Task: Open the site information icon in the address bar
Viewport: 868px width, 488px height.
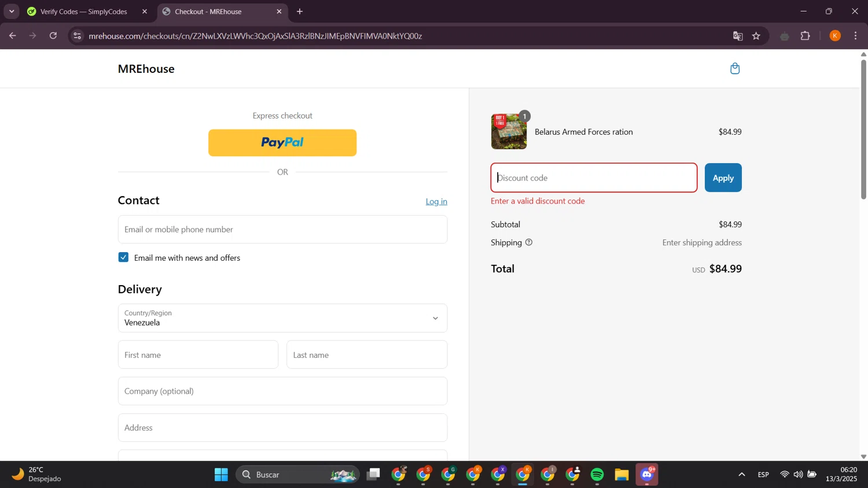Action: click(x=77, y=36)
